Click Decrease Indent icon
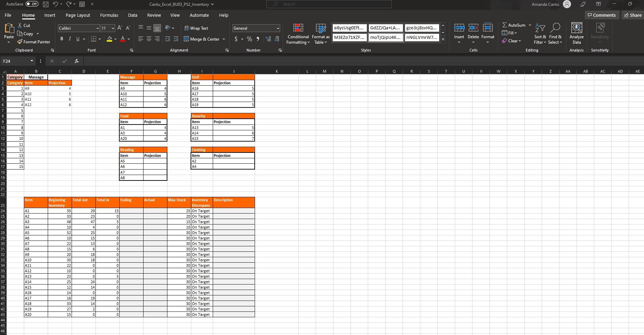The width and height of the screenshot is (644, 335). [x=167, y=39]
